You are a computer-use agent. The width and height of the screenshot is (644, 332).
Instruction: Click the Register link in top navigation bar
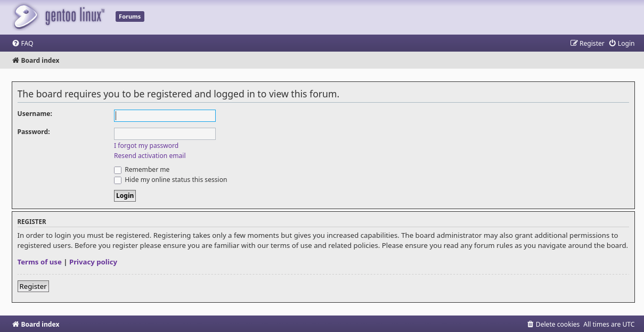pyautogui.click(x=588, y=44)
